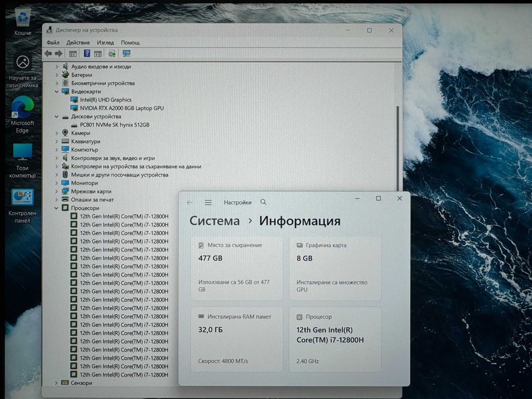Collapse the Дискови устройства node
The image size is (532, 399).
[56, 116]
